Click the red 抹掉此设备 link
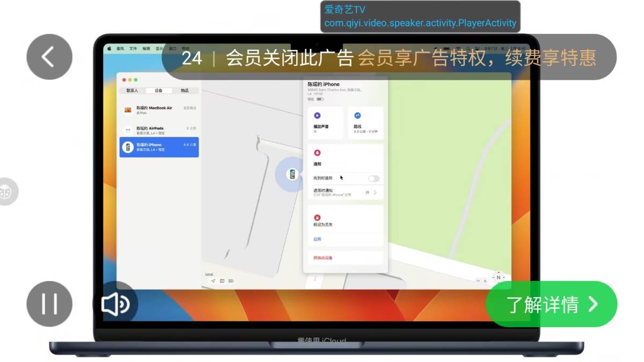This screenshot has width=644, height=362. tap(323, 258)
